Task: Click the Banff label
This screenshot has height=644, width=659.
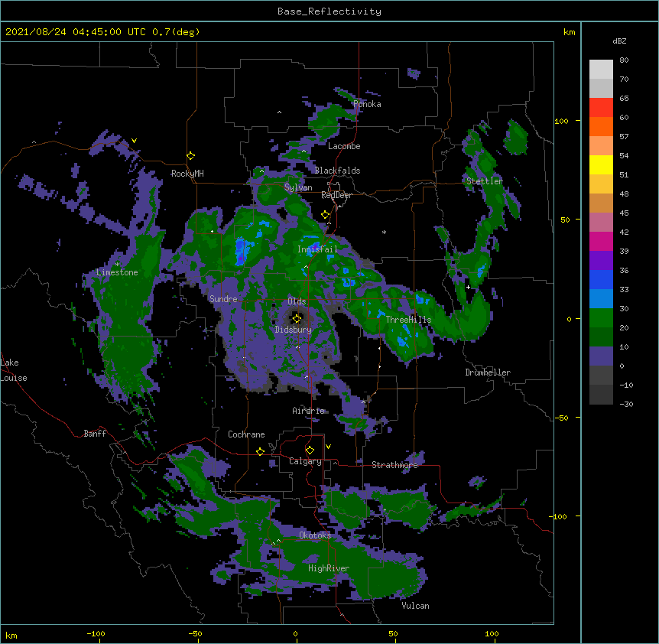Action: coord(95,434)
